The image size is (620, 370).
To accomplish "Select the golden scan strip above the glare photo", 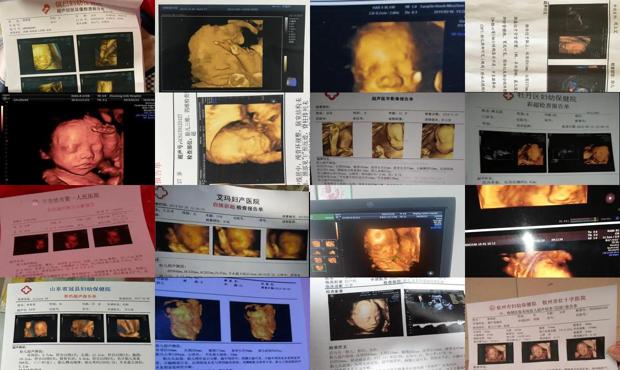I will 532,196.
